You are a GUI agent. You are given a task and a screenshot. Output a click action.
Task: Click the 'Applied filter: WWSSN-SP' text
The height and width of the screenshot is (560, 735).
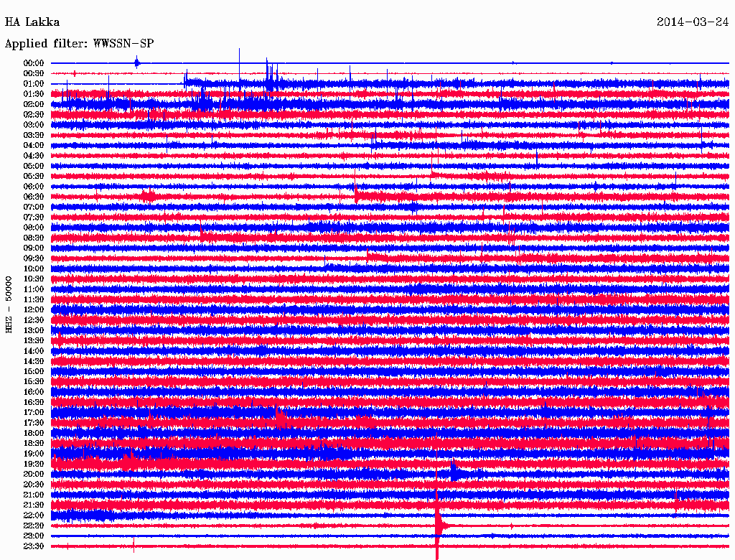pos(79,44)
